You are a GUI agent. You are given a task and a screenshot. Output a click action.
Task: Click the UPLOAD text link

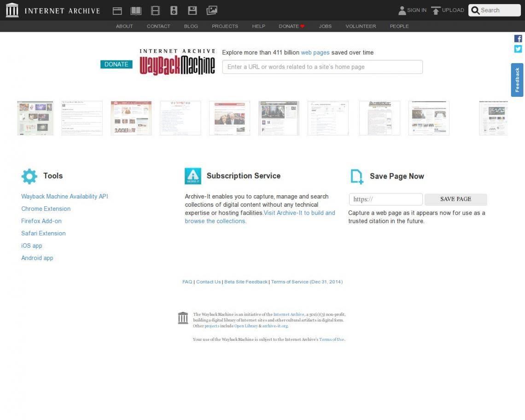[x=453, y=11]
